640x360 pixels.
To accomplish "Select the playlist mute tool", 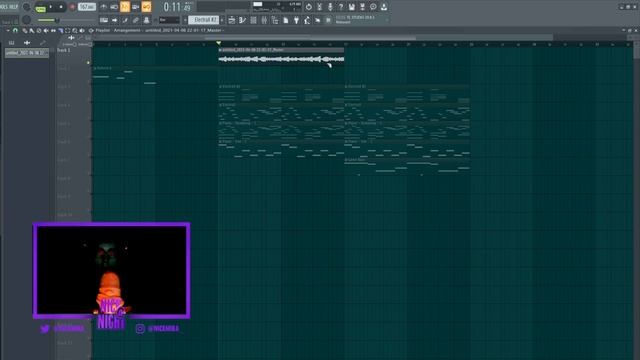I will click(x=46, y=31).
